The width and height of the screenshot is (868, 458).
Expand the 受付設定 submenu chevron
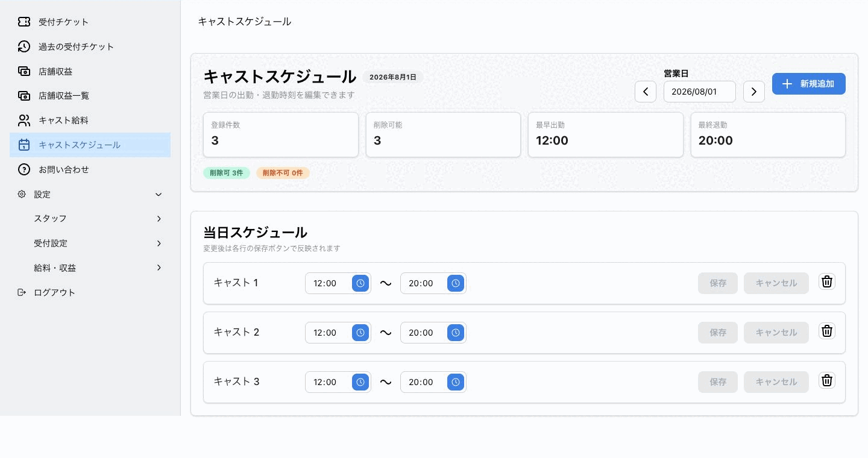click(159, 243)
